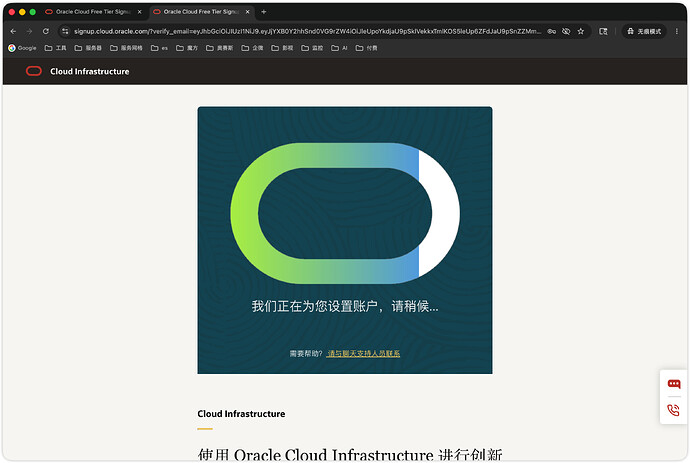Viewport: 690px width, 463px height.
Task: Click the browser forward arrow
Action: [x=29, y=31]
